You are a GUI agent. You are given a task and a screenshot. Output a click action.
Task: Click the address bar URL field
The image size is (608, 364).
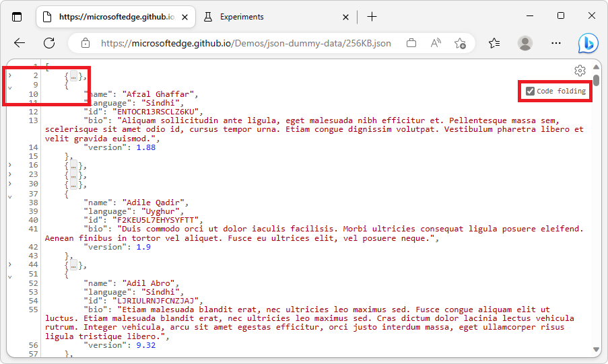click(x=246, y=43)
